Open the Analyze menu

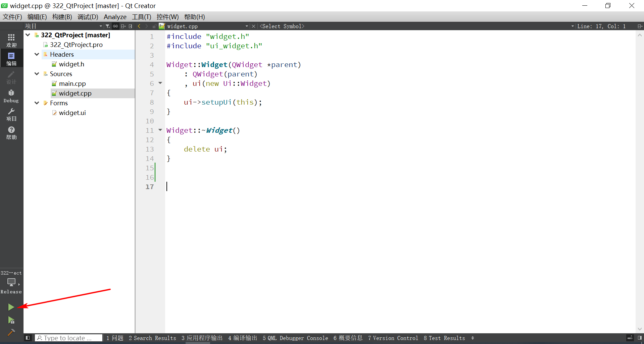click(x=115, y=17)
